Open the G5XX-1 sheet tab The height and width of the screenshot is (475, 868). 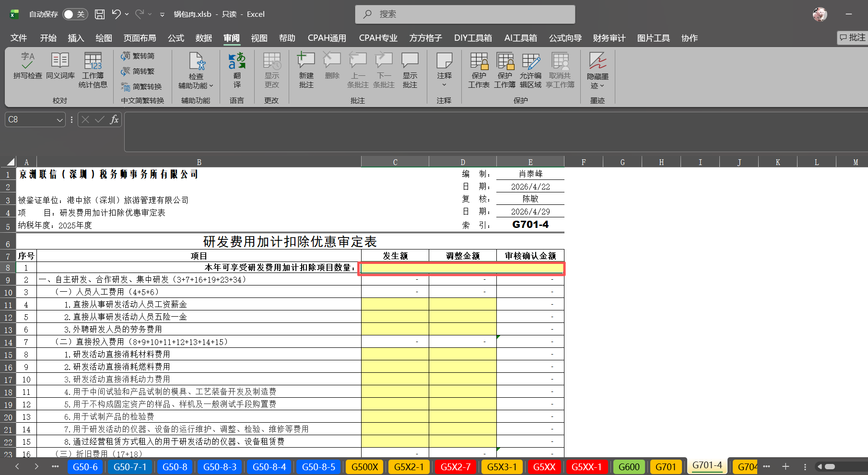point(586,467)
